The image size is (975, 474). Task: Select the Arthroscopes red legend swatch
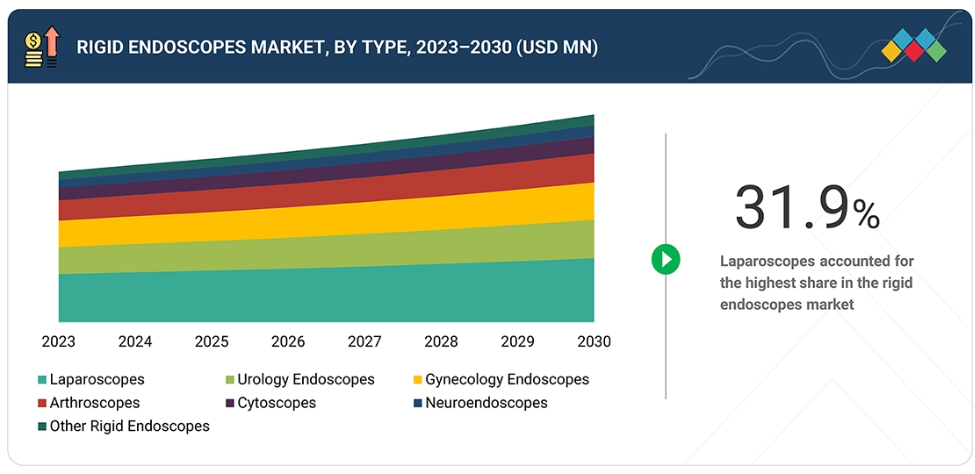pos(42,404)
